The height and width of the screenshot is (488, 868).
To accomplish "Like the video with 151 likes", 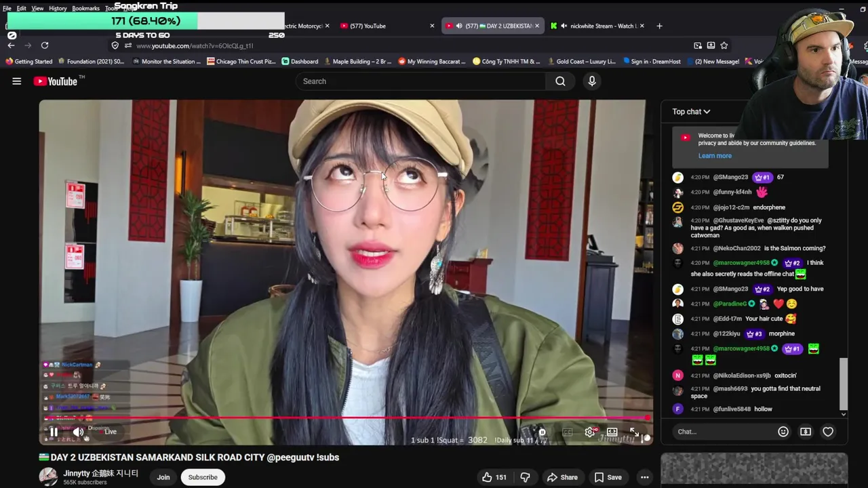I will (494, 477).
